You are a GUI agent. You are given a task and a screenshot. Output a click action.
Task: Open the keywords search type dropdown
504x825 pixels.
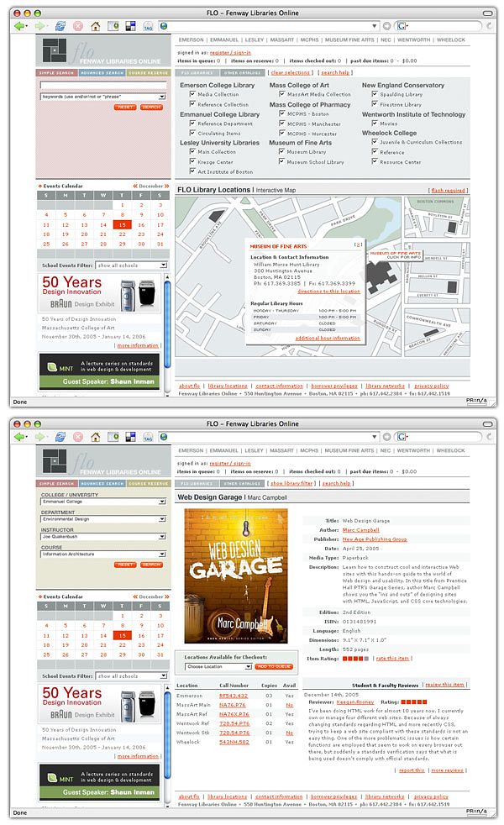[162, 97]
